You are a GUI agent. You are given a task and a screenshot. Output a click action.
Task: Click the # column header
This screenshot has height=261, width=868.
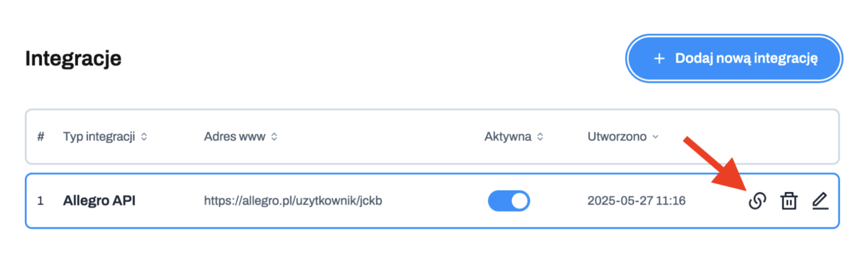point(41,137)
